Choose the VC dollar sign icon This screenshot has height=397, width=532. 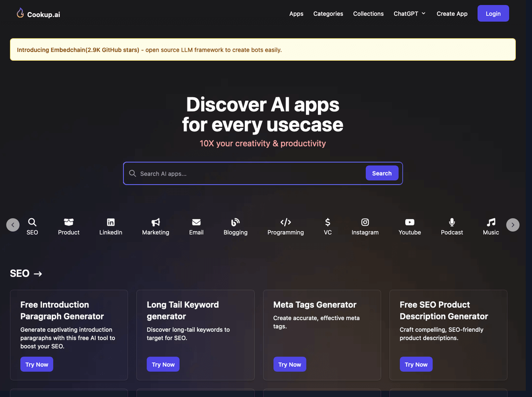pos(327,222)
